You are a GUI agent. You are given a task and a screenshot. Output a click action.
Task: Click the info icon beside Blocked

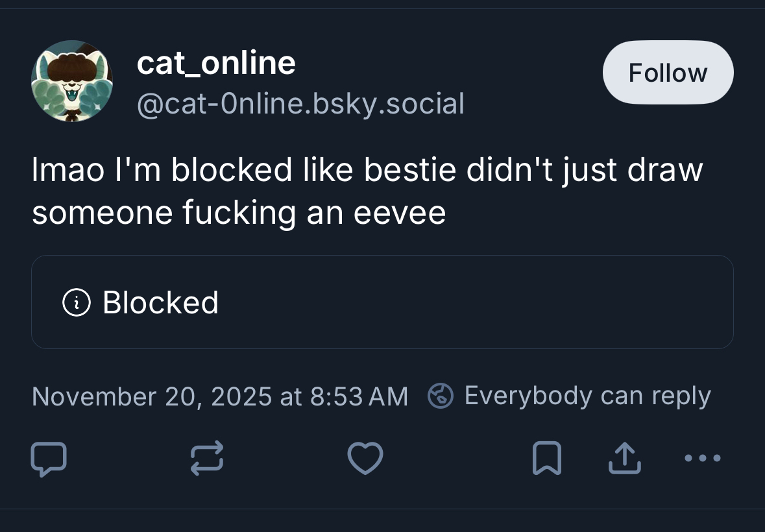point(76,302)
